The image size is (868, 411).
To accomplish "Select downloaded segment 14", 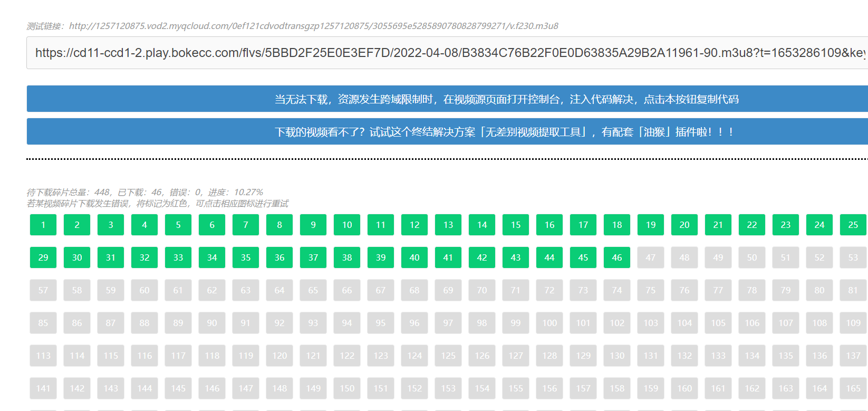I will [x=482, y=225].
